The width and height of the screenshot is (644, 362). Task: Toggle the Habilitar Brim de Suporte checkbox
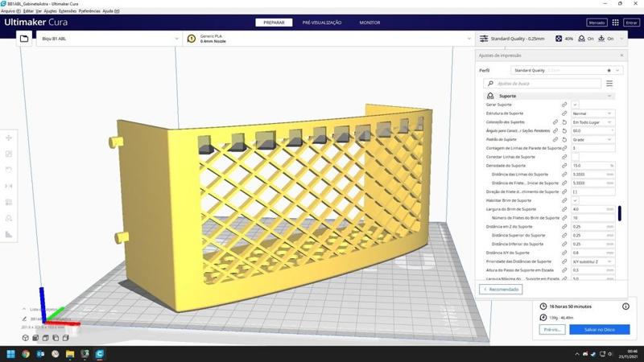pos(575,200)
